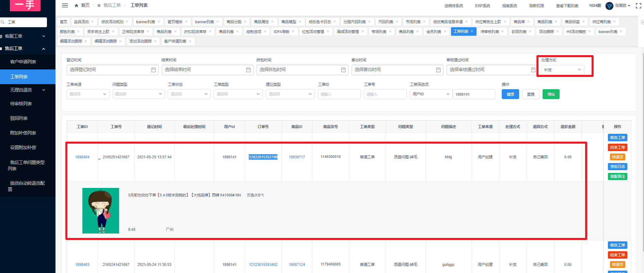
Task: Focus the 工单号 input field
Action: 385,94
